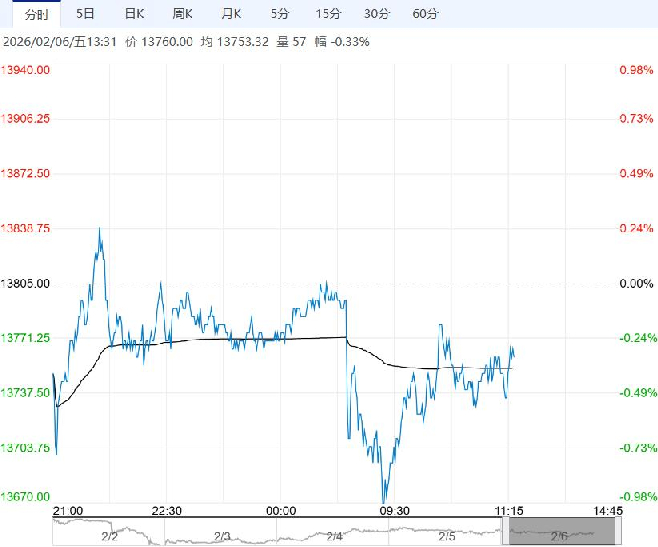The image size is (658, 547).
Task: Click the 13805.00 price axis label
Action: tap(28, 284)
